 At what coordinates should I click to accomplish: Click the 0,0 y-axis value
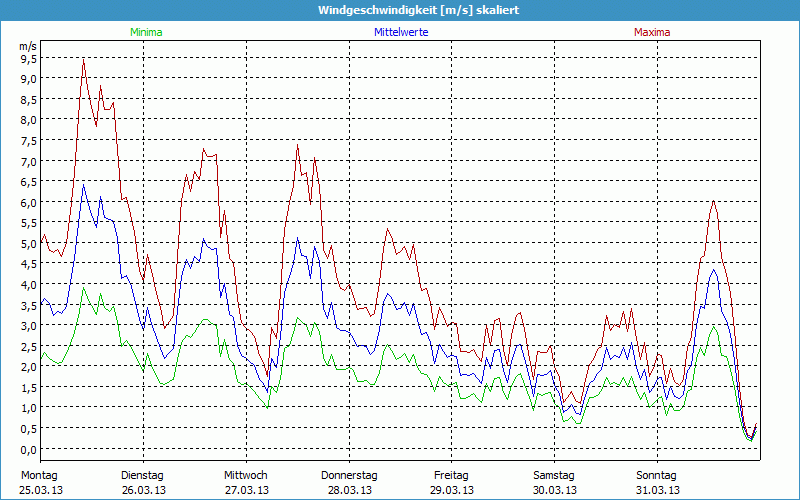click(x=29, y=450)
